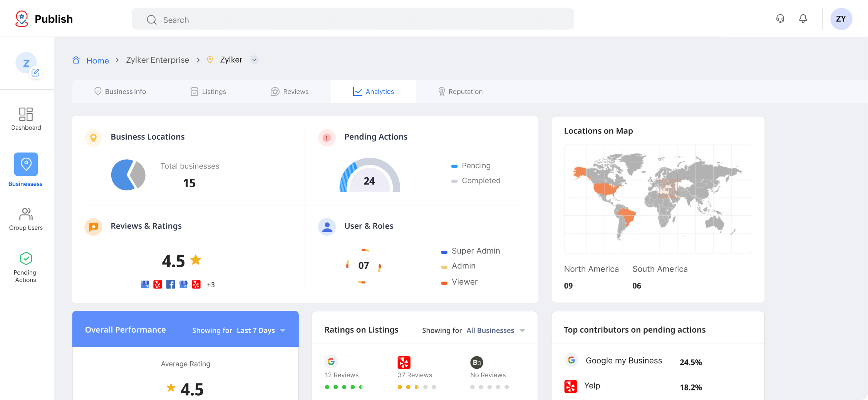Click the edit profile pencil icon
868x400 pixels.
[35, 73]
